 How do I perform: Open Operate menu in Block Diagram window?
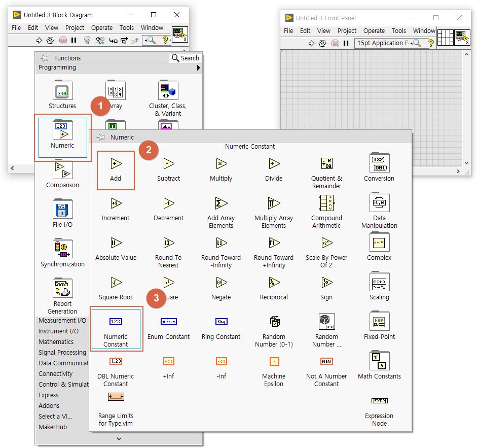(102, 28)
